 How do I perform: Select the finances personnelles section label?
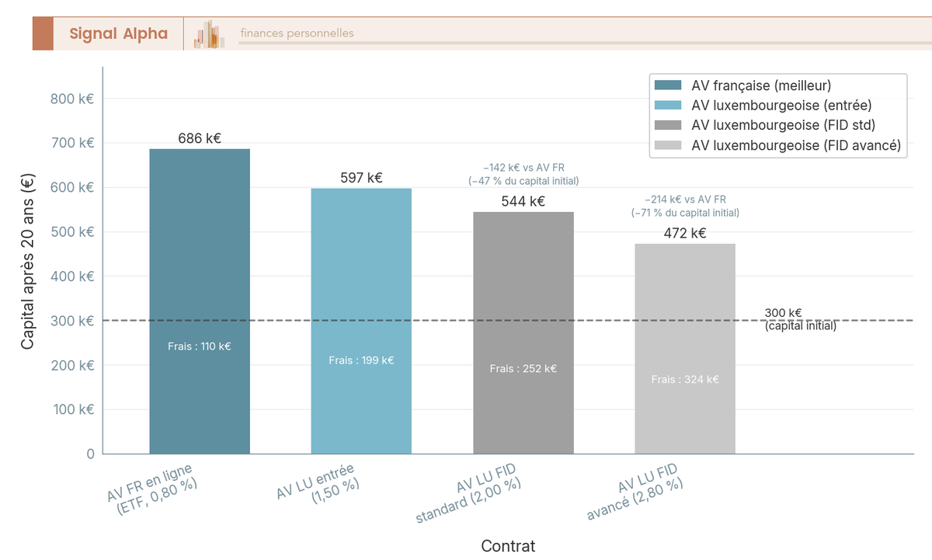[297, 33]
